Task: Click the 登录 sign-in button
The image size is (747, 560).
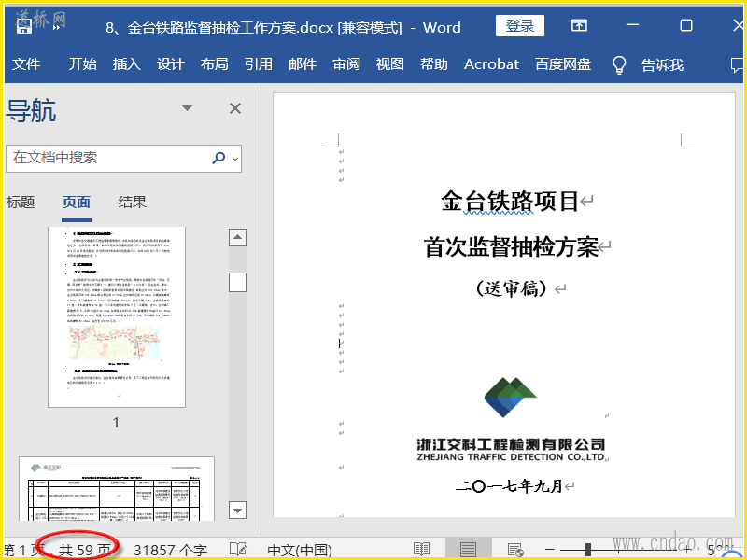Action: pyautogui.click(x=520, y=26)
